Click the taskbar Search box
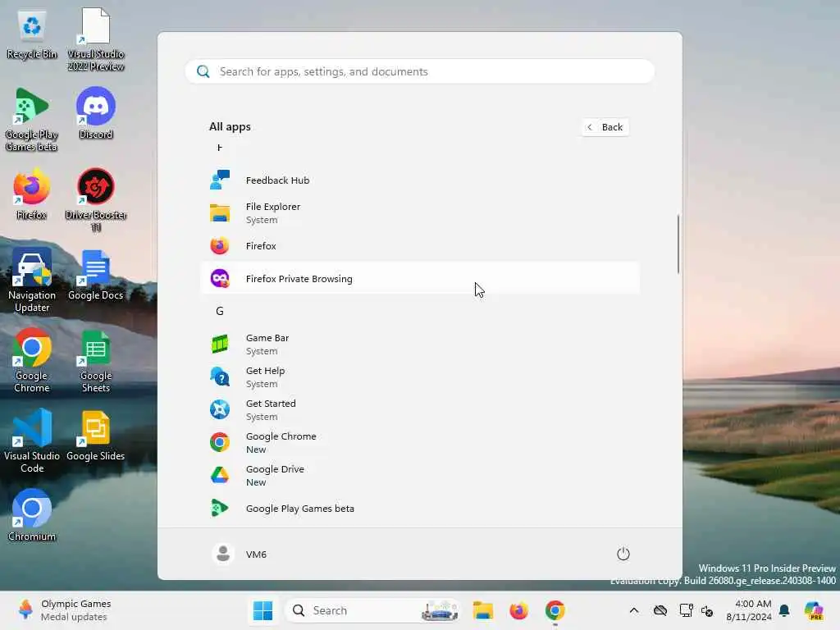The height and width of the screenshot is (630, 840). tap(373, 610)
